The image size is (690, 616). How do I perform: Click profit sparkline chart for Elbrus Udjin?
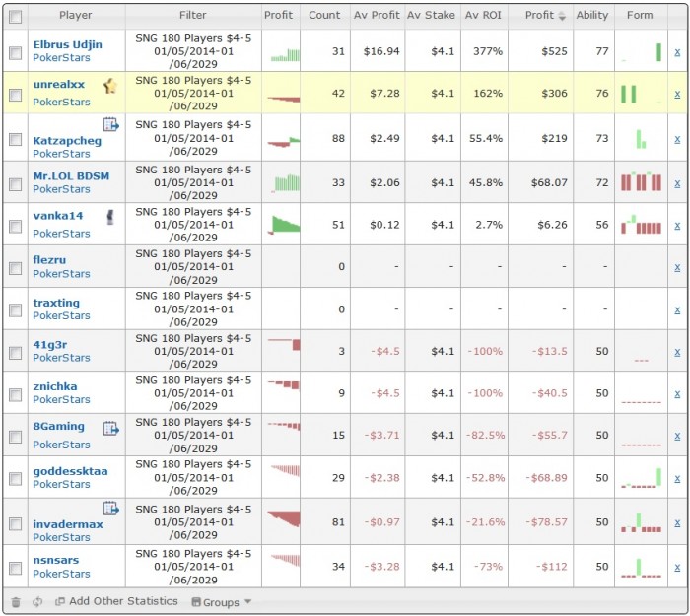pyautogui.click(x=285, y=55)
